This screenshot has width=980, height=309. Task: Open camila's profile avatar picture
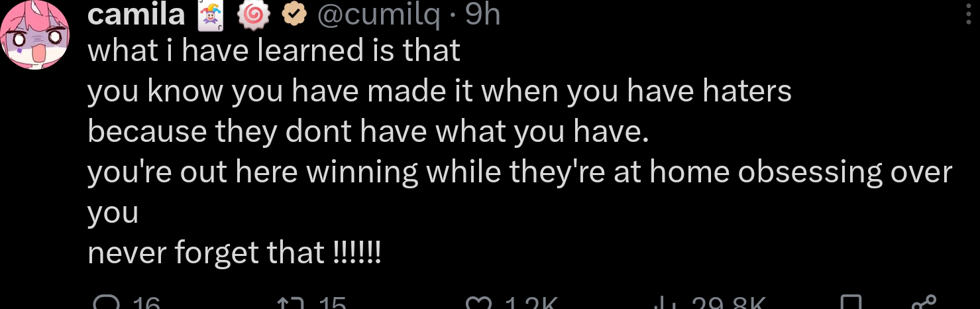35,33
